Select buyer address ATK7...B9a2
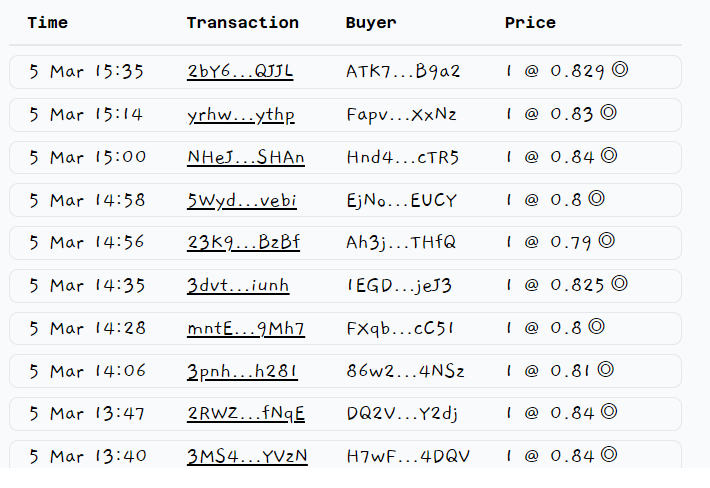 coord(403,72)
